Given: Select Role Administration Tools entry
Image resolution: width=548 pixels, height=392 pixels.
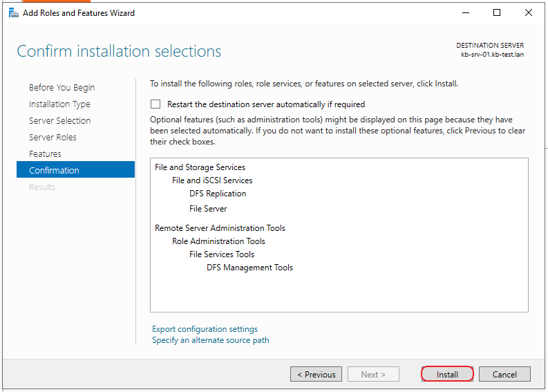Looking at the screenshot, I should click(x=218, y=241).
